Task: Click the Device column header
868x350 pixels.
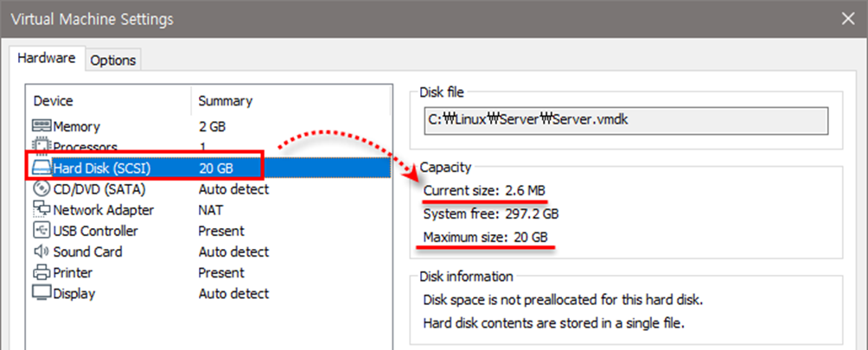Action: pyautogui.click(x=54, y=101)
